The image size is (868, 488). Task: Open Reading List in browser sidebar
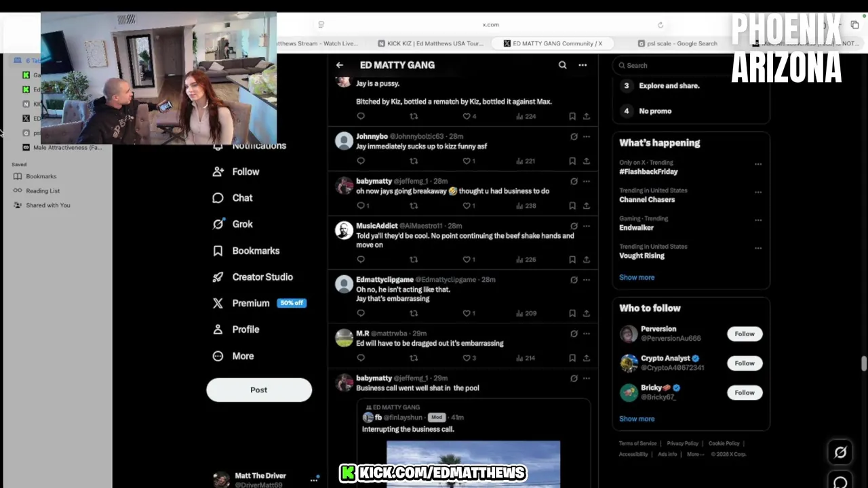pos(43,190)
